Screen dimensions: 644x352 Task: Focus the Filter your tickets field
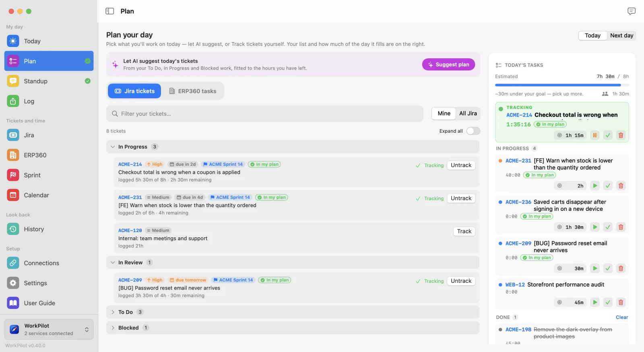coord(265,114)
